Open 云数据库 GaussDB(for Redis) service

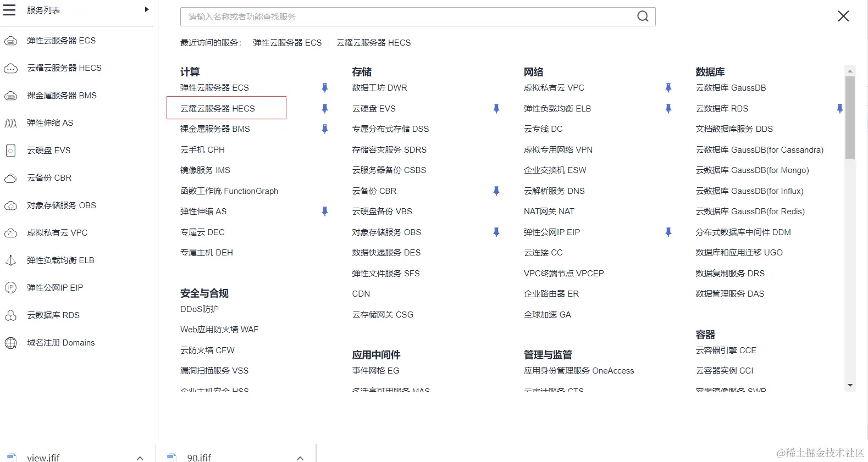point(750,211)
